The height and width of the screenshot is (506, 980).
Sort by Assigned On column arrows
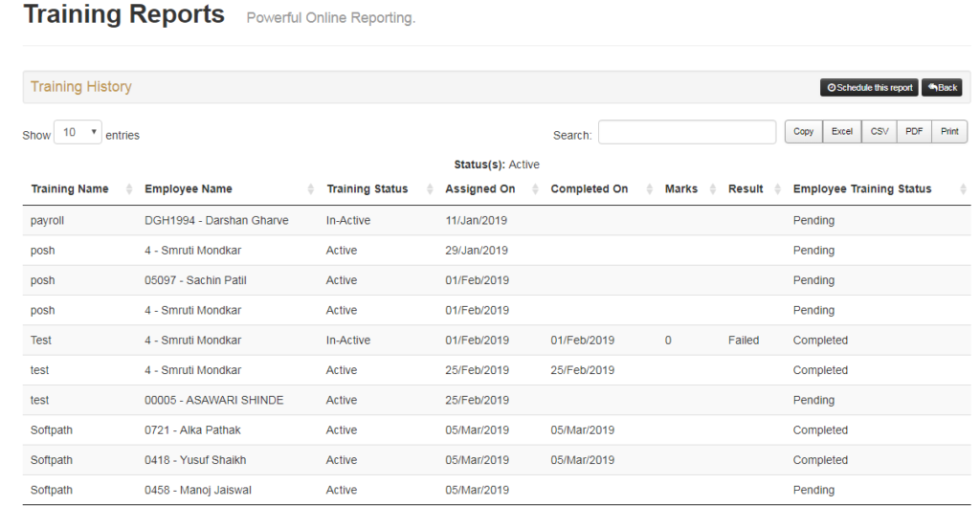[x=535, y=188]
